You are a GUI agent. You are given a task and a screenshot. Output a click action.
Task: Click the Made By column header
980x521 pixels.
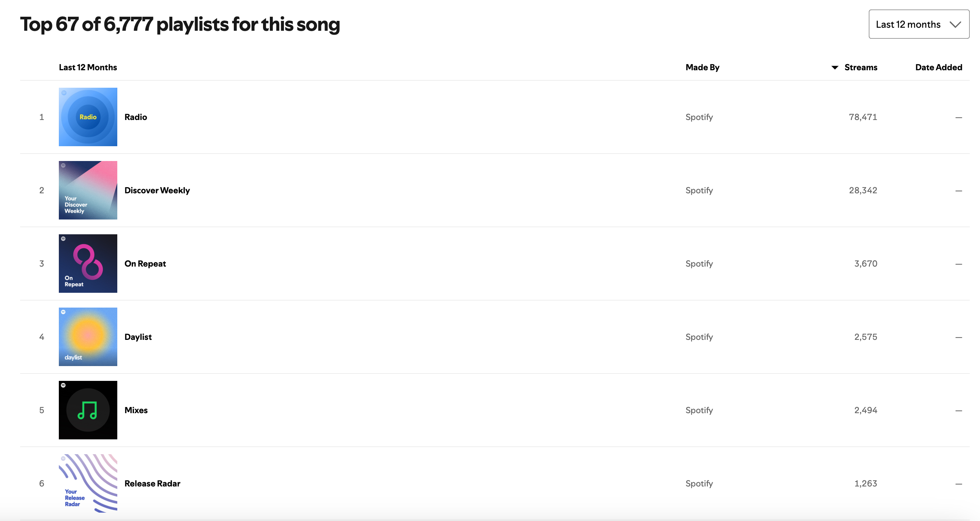[702, 67]
